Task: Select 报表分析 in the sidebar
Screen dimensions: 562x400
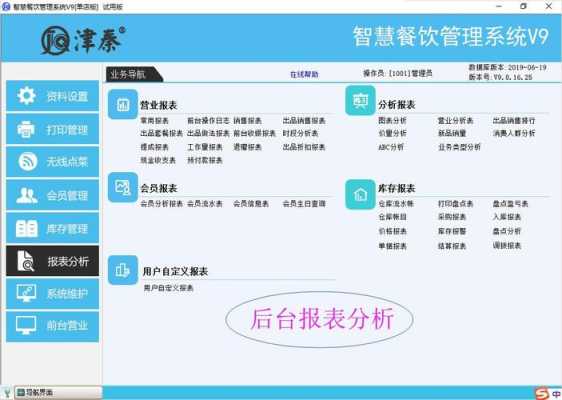Action: pos(52,261)
